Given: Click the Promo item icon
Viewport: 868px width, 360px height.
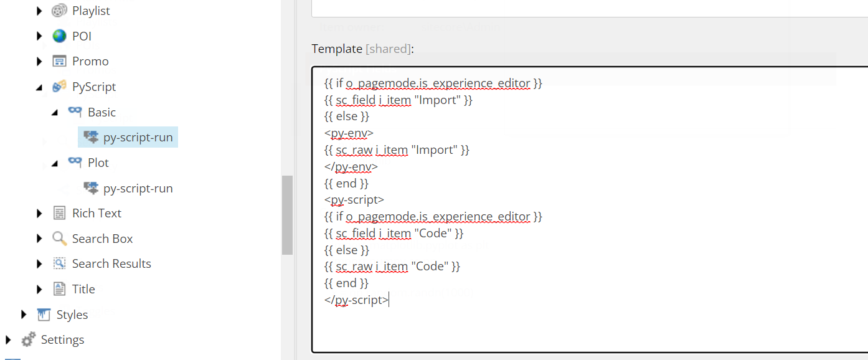Looking at the screenshot, I should pyautogui.click(x=59, y=61).
